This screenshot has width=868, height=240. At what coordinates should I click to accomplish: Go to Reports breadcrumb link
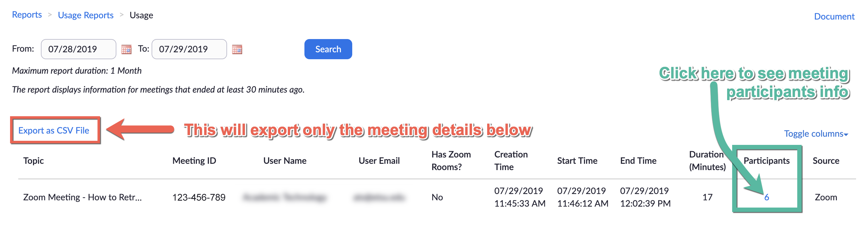[27, 15]
